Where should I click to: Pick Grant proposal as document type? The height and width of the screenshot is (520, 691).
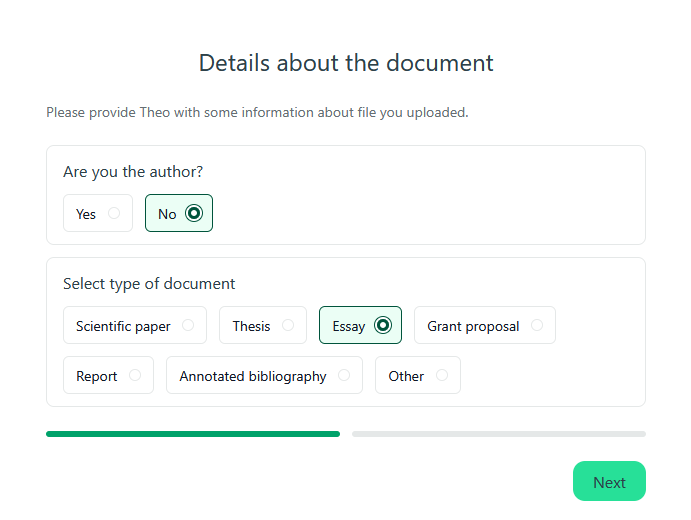click(484, 325)
